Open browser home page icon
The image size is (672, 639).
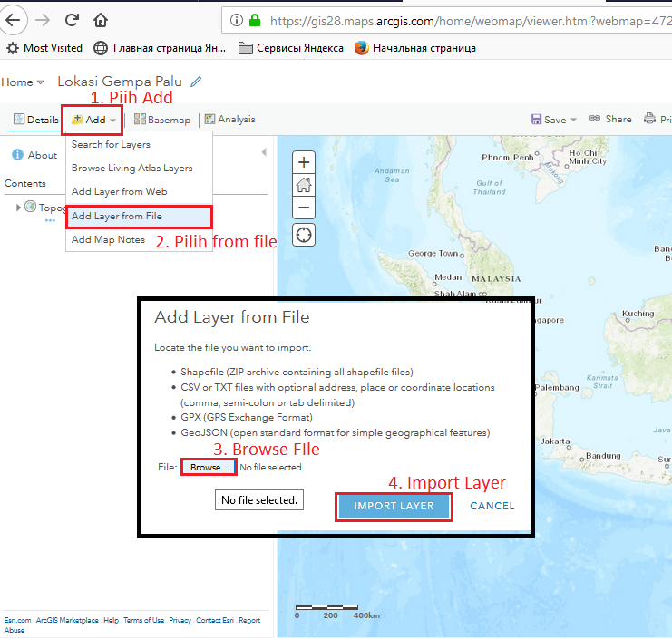(x=101, y=20)
